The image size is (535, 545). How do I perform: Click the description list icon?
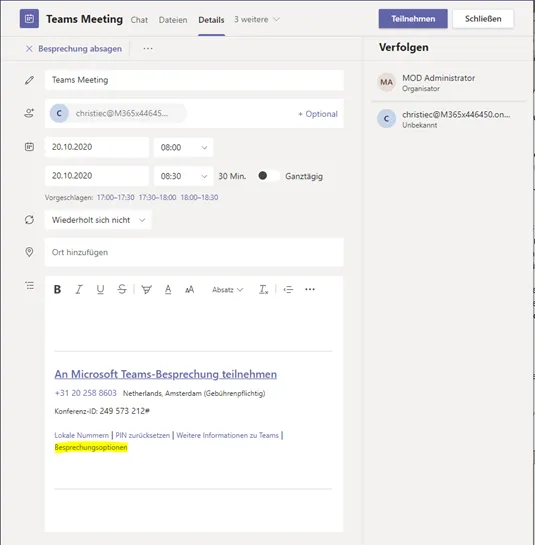(x=30, y=286)
